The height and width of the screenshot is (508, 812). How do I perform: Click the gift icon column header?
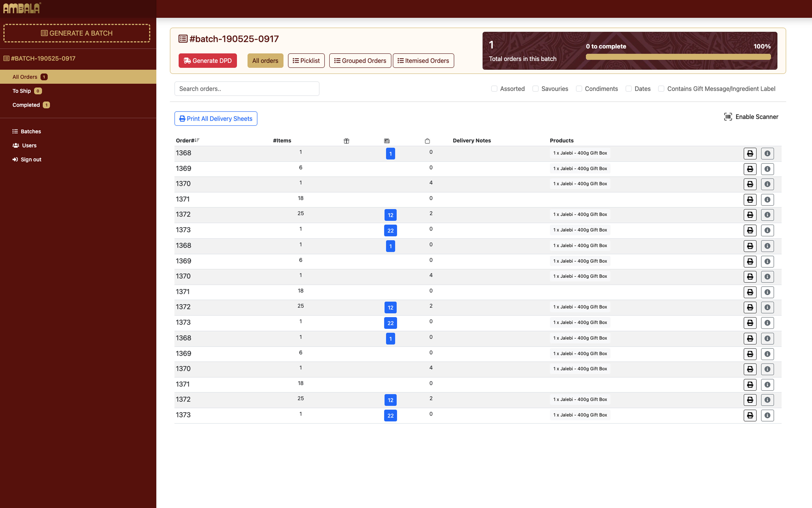click(346, 141)
